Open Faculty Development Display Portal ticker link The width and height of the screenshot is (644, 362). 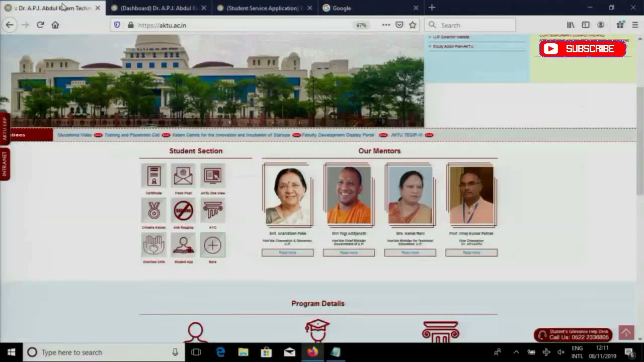coord(338,135)
